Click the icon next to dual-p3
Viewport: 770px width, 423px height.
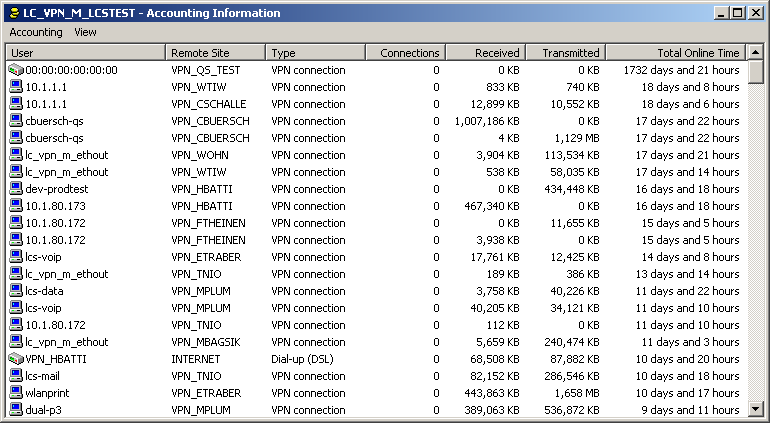(x=15, y=410)
